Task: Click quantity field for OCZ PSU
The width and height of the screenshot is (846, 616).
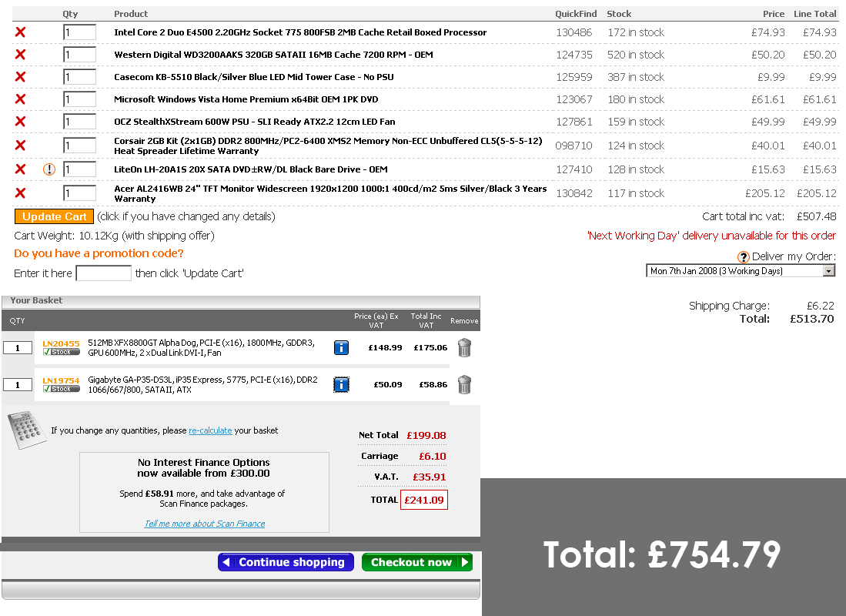Action: coord(80,122)
